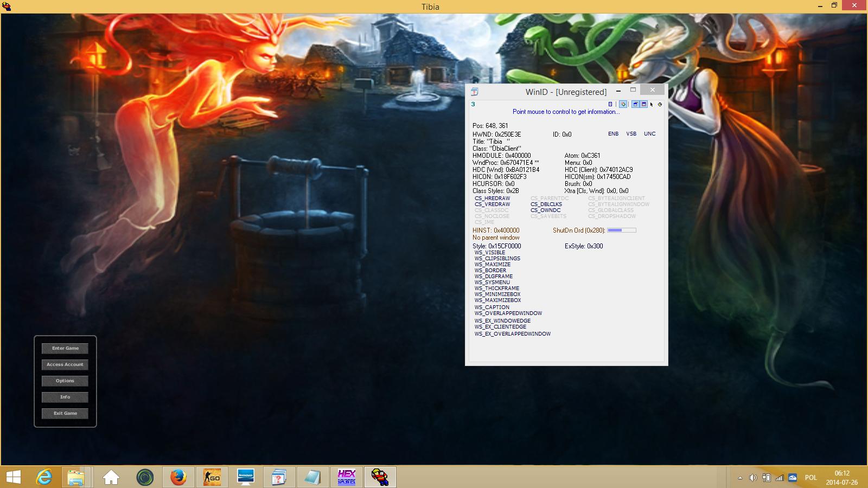868x488 pixels.
Task: Click the battery power tray icon
Action: point(767,478)
